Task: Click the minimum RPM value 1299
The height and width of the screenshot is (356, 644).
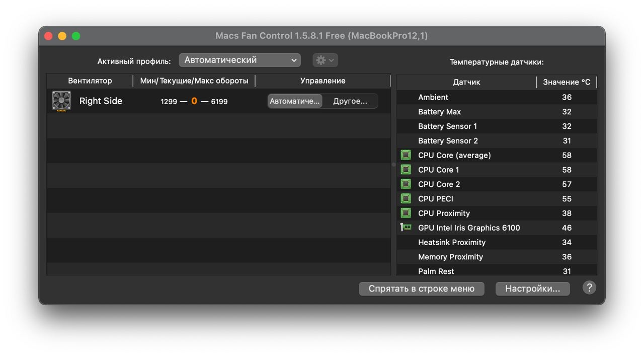Action: coord(169,101)
